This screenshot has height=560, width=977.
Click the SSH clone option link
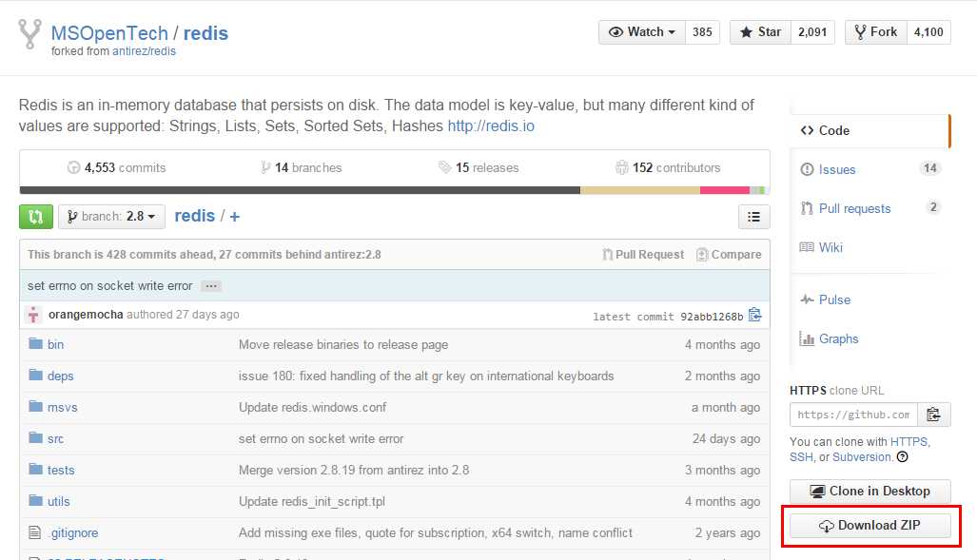point(801,457)
